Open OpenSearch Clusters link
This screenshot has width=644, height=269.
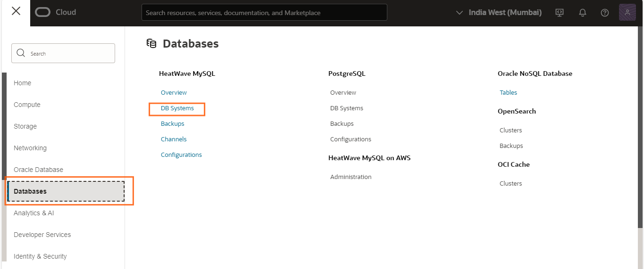pos(510,130)
